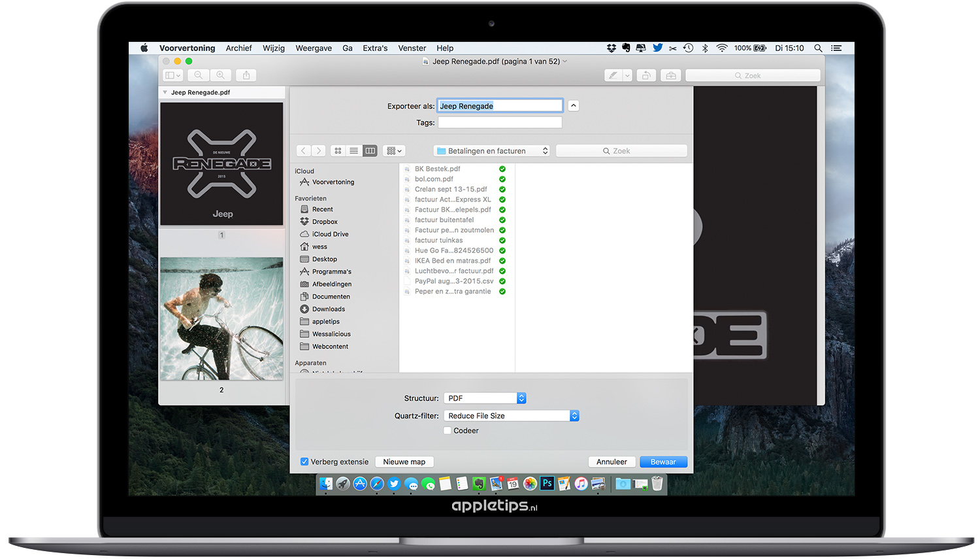Viewport: 980px width, 559px height.
Task: Open Launchpad rocket in the Dock
Action: tap(343, 484)
